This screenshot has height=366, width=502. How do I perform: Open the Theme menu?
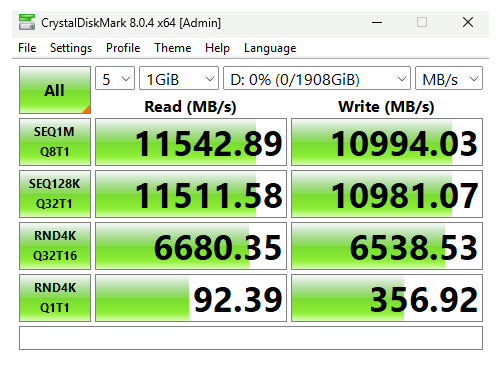point(172,48)
